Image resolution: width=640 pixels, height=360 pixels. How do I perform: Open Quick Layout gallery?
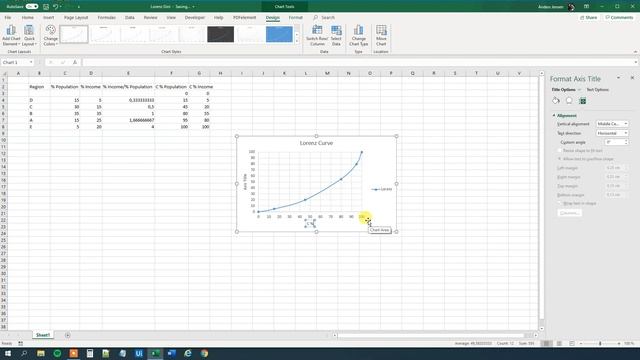coord(29,36)
